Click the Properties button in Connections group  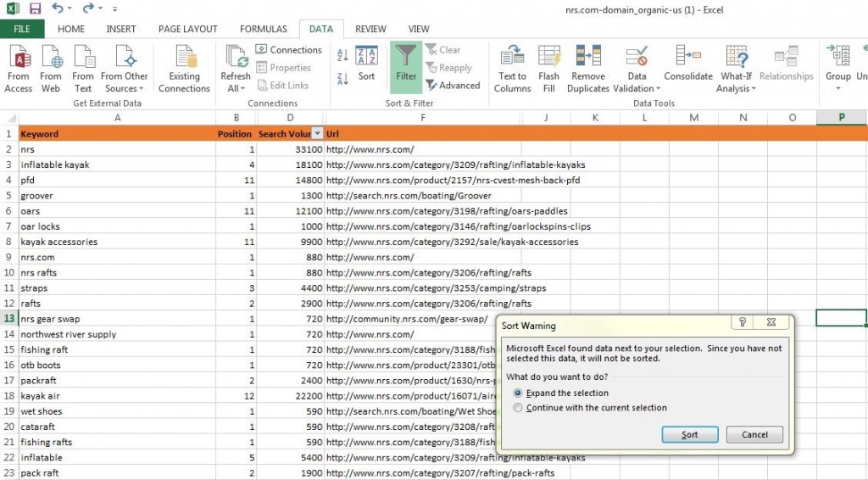(x=283, y=68)
